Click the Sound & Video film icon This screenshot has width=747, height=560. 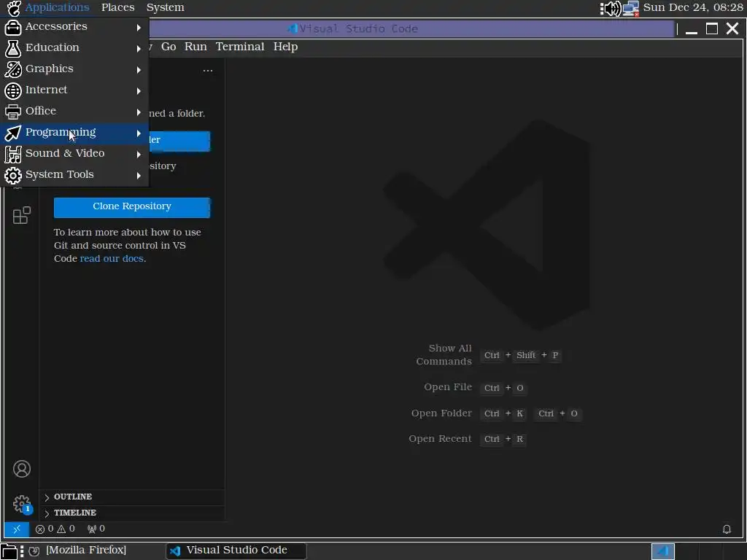pos(13,154)
